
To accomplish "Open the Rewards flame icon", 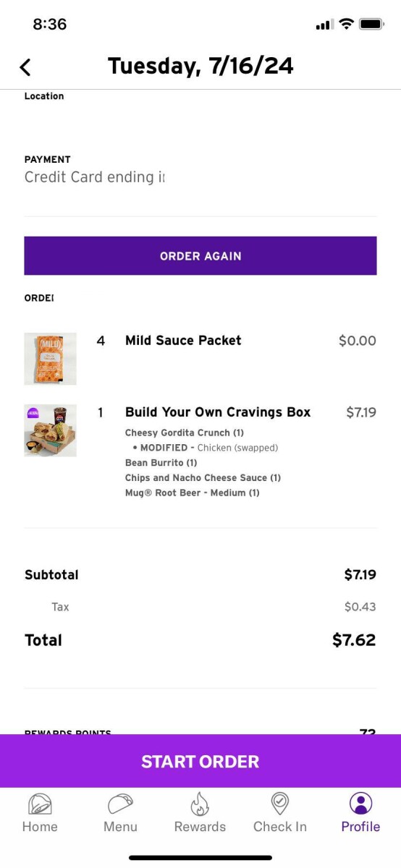I will [200, 804].
